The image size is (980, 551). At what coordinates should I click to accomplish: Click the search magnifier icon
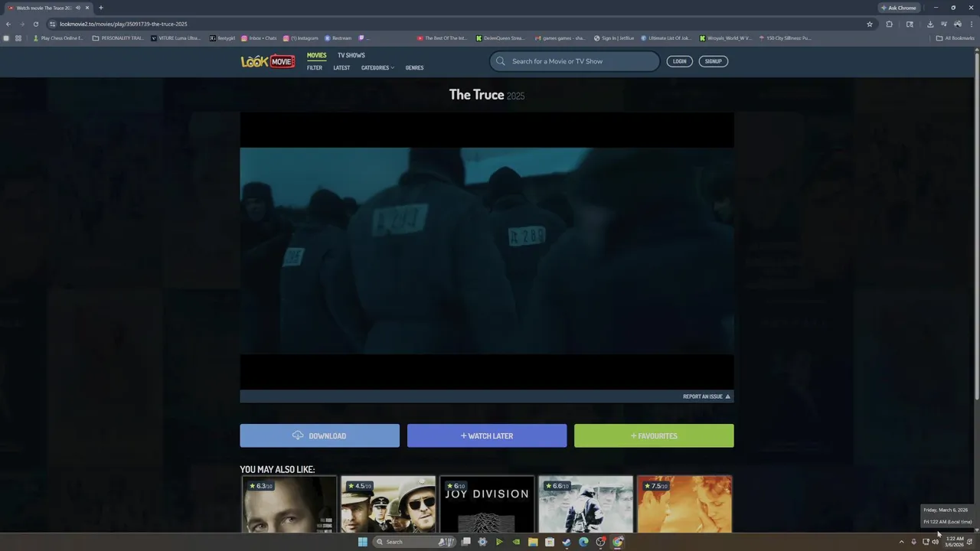coord(501,61)
